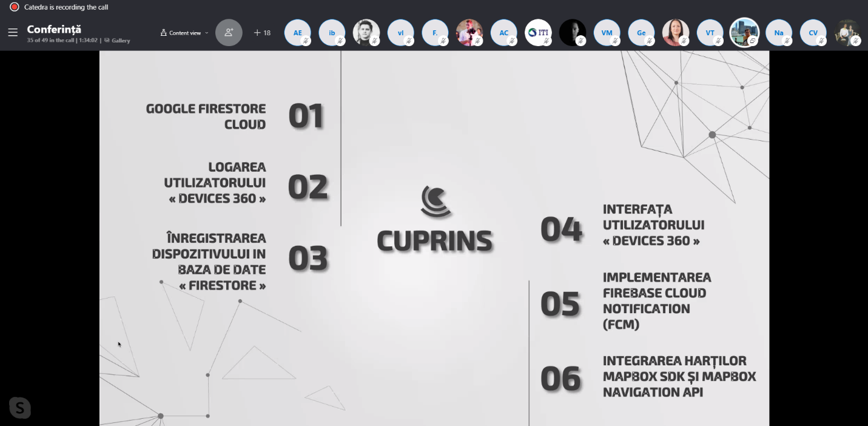The height and width of the screenshot is (426, 868).
Task: Select the photo avatar between ib and vl
Action: [x=366, y=33]
